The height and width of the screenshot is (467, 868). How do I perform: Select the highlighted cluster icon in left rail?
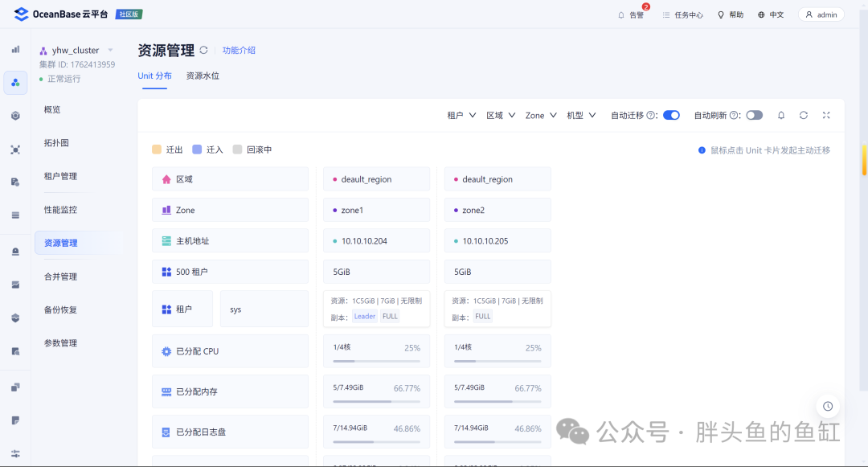[x=15, y=83]
